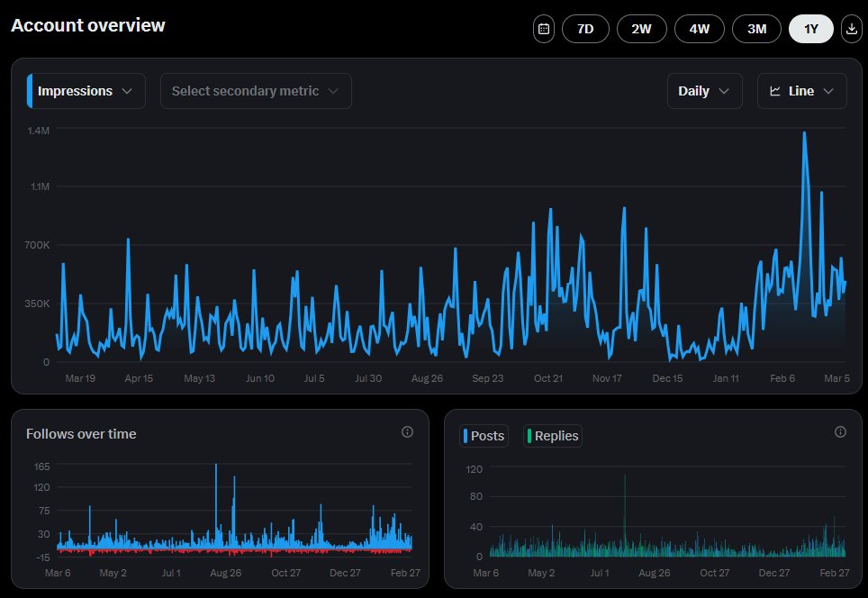868x598 pixels.
Task: Click the Oct 21 x-axis label
Action: [x=548, y=378]
